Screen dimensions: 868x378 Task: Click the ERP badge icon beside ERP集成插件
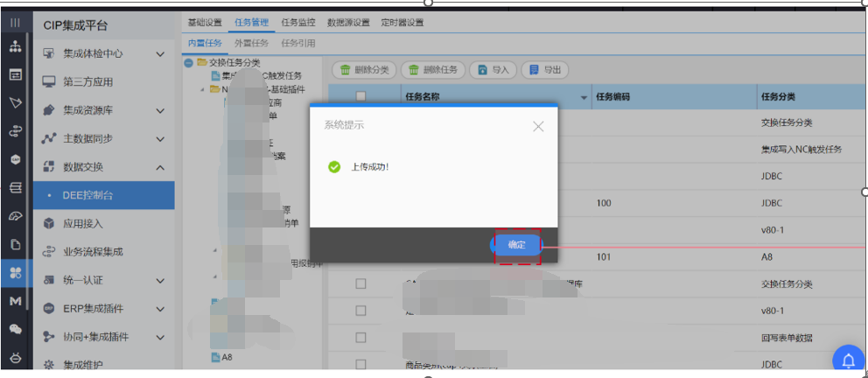(x=49, y=309)
